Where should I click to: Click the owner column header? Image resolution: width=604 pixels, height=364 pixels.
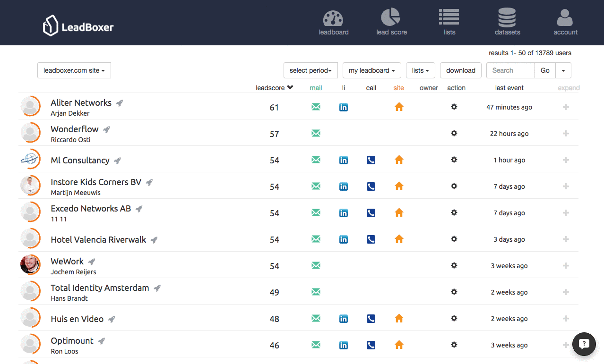tap(429, 88)
